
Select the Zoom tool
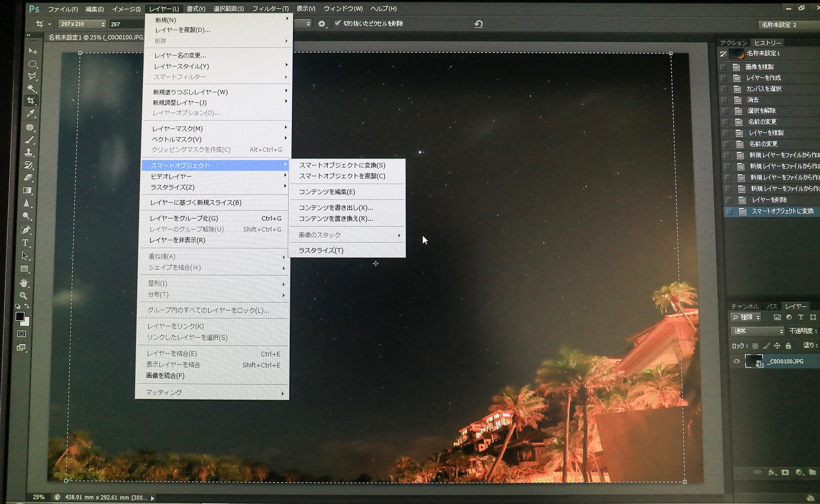tap(24, 296)
